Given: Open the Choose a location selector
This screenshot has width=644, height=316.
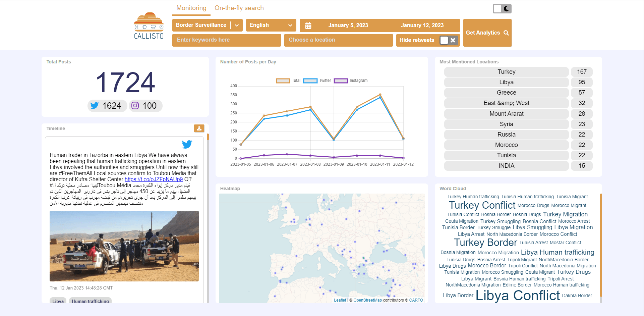Looking at the screenshot, I should [338, 40].
